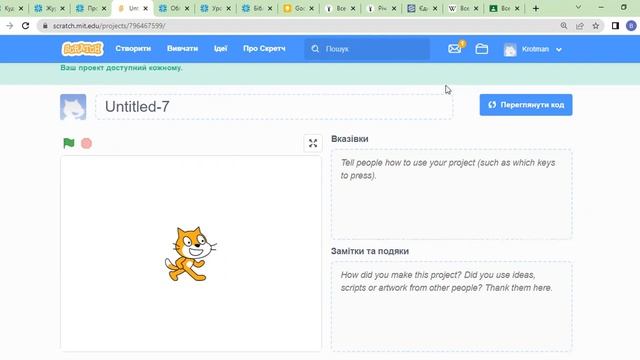Edit the Untitled-7 project title
Screen dimensions: 640x360
click(274, 107)
